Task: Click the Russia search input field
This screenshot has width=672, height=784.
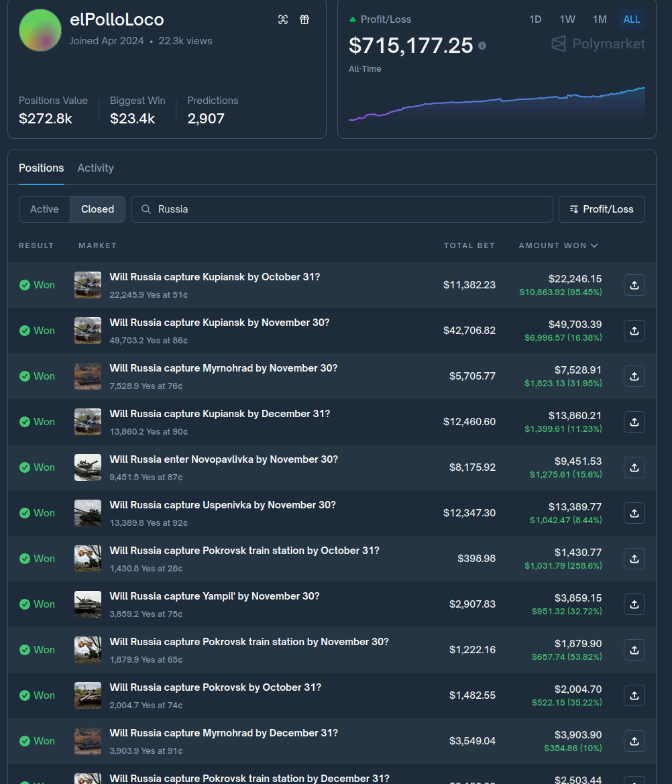Action: click(341, 209)
